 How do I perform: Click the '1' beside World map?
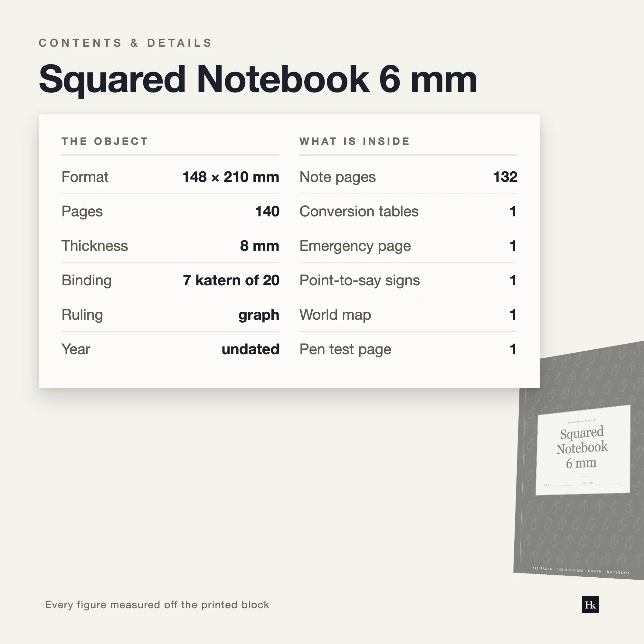click(x=513, y=315)
